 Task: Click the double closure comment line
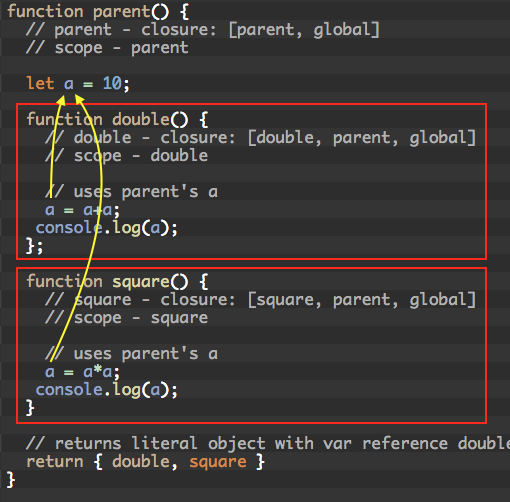click(x=261, y=138)
